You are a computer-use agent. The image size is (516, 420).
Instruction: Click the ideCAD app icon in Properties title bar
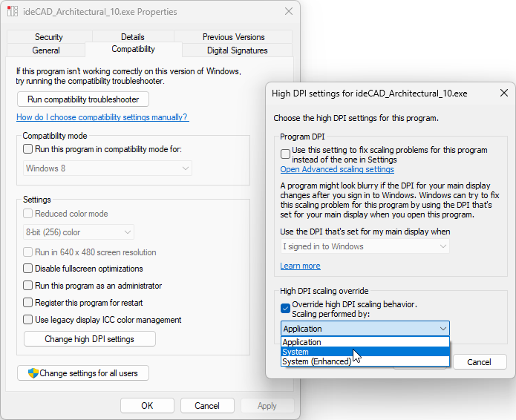[x=13, y=12]
